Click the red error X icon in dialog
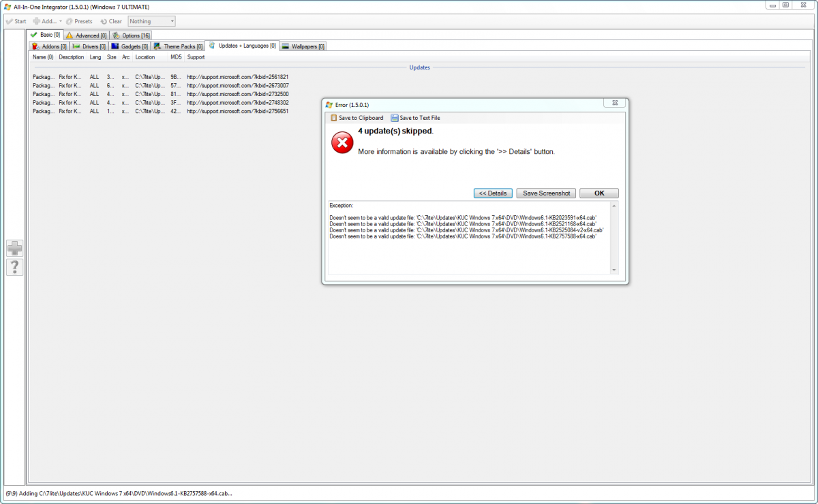This screenshot has width=818, height=504. click(x=342, y=142)
